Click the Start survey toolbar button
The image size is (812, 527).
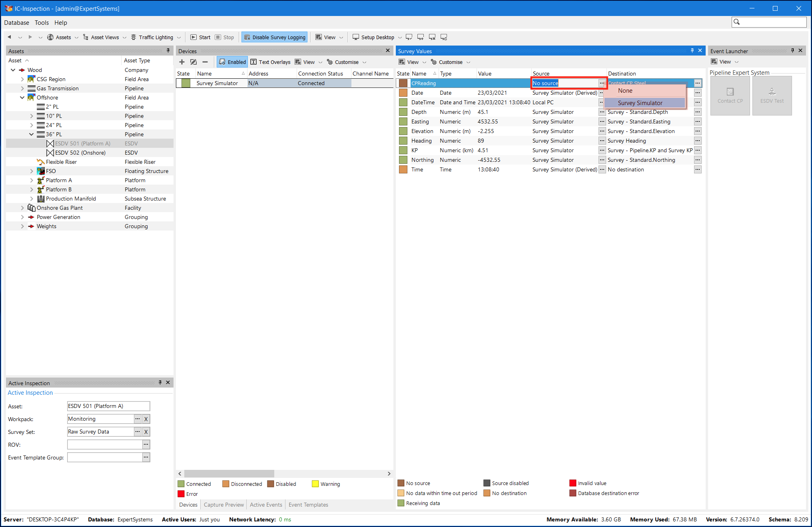pos(200,37)
